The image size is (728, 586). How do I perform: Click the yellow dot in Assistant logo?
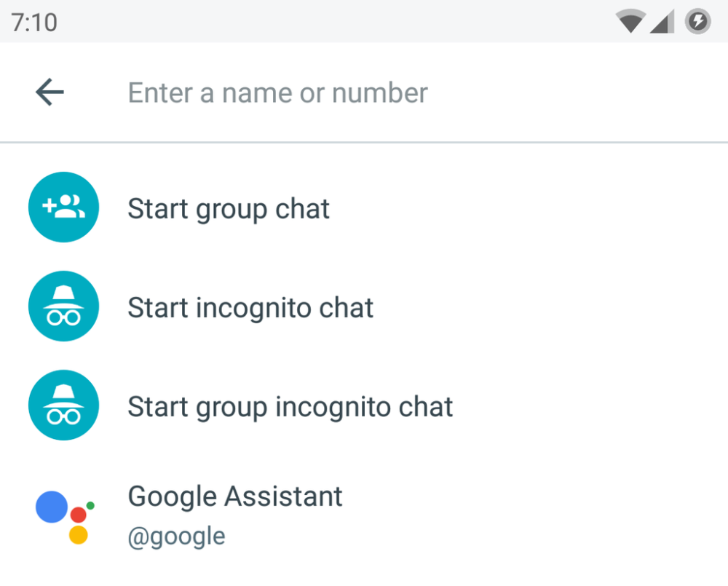click(78, 535)
